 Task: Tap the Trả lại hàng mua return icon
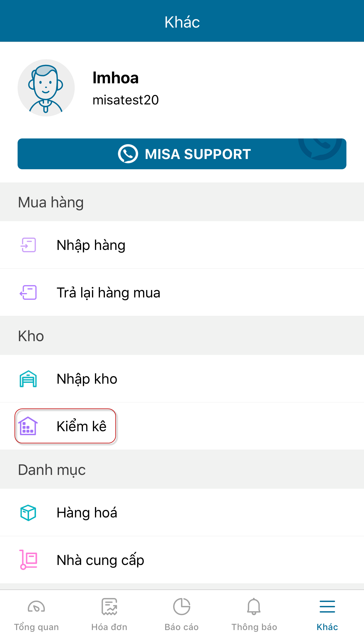coord(28,292)
